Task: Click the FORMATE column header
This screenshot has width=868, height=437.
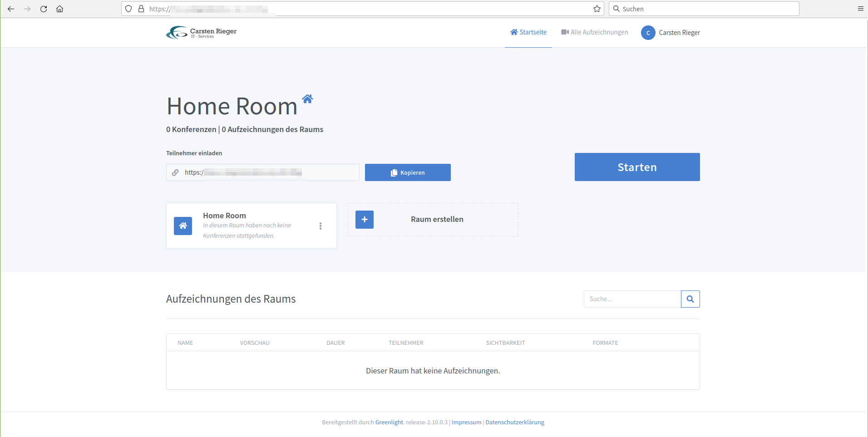Action: [x=606, y=343]
